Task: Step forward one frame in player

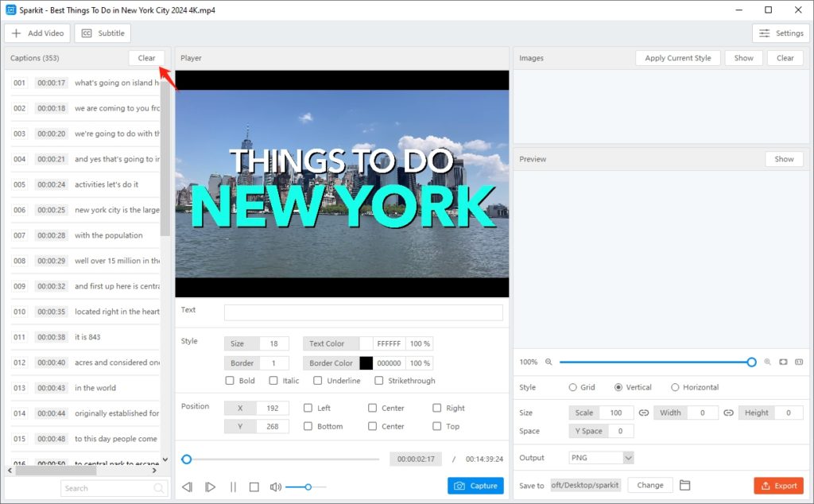Action: point(210,487)
